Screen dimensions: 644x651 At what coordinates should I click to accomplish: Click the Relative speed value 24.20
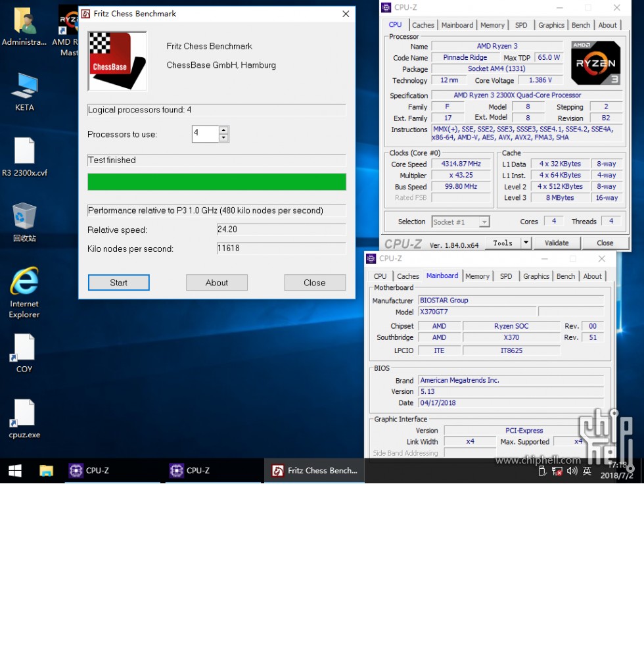(281, 229)
